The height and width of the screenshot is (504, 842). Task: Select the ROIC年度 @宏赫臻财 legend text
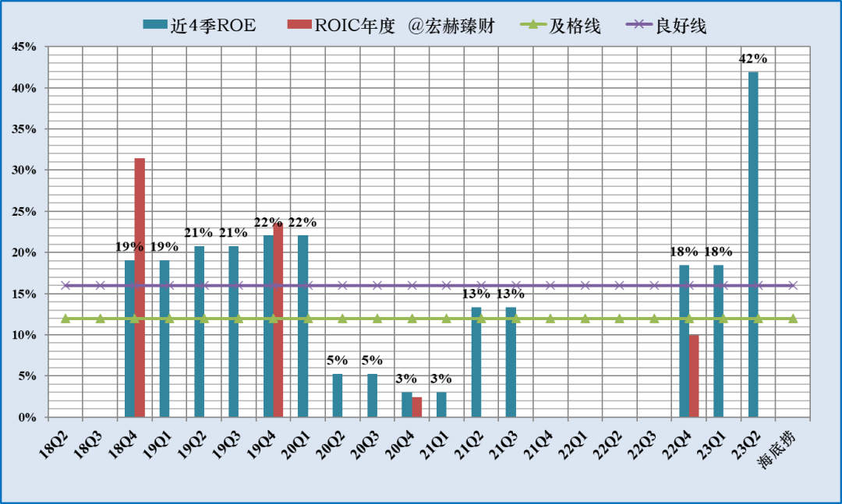[405, 25]
